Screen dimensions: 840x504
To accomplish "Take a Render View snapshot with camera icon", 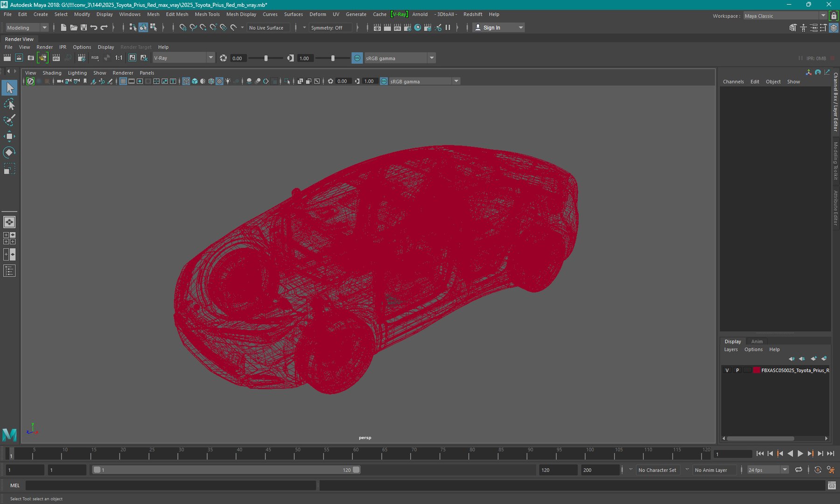I will tap(31, 58).
